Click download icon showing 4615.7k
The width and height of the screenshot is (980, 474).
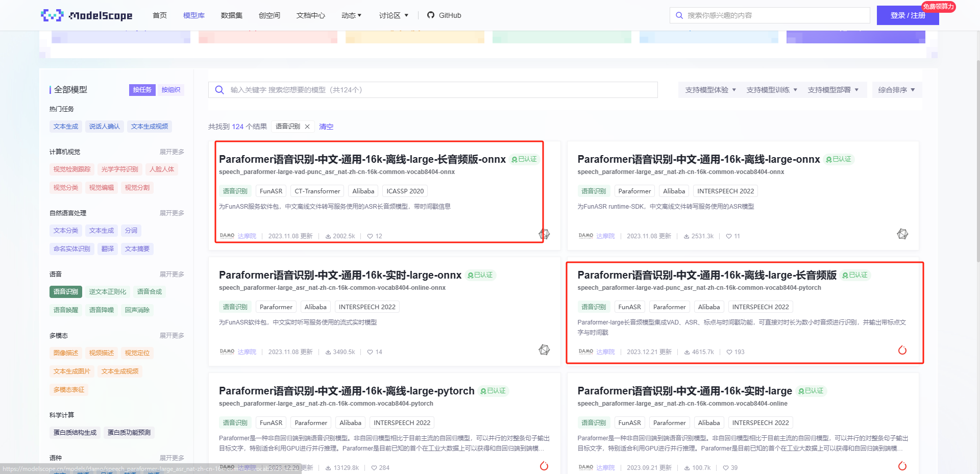687,352
